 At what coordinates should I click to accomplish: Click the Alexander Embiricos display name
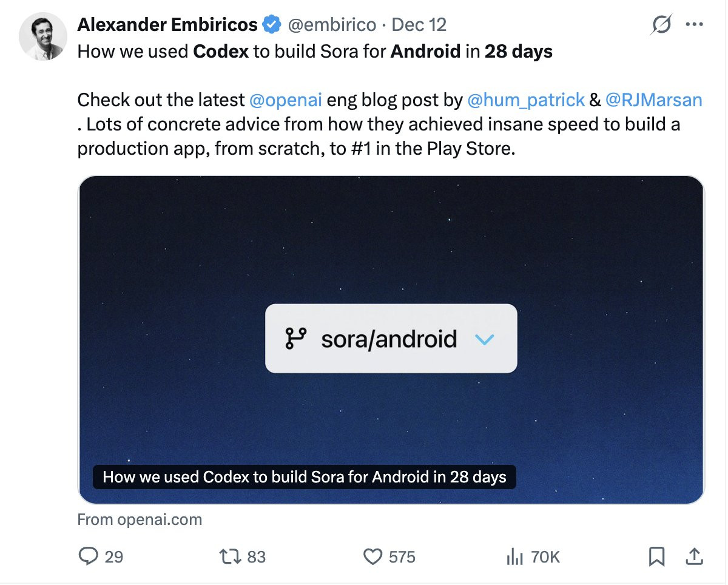(x=167, y=25)
